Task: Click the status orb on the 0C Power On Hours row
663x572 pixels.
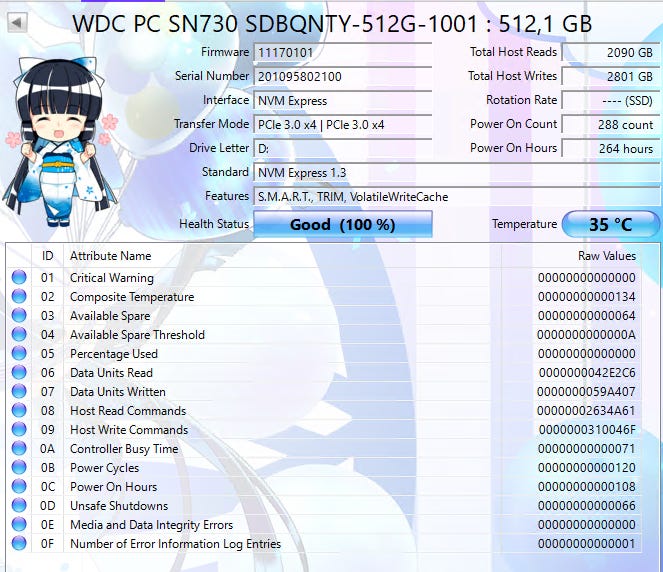Action: [x=19, y=487]
